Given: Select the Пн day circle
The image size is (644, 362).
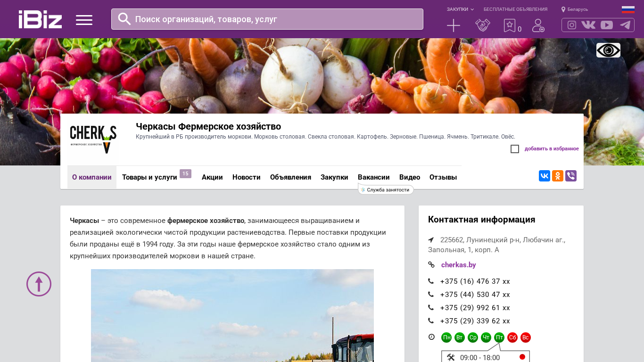Looking at the screenshot, I should pyautogui.click(x=446, y=337).
